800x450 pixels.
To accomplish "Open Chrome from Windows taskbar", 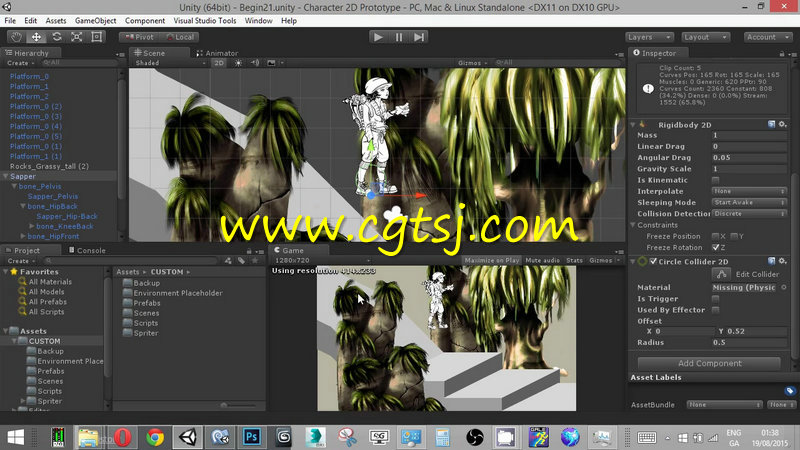I will pyautogui.click(x=155, y=437).
